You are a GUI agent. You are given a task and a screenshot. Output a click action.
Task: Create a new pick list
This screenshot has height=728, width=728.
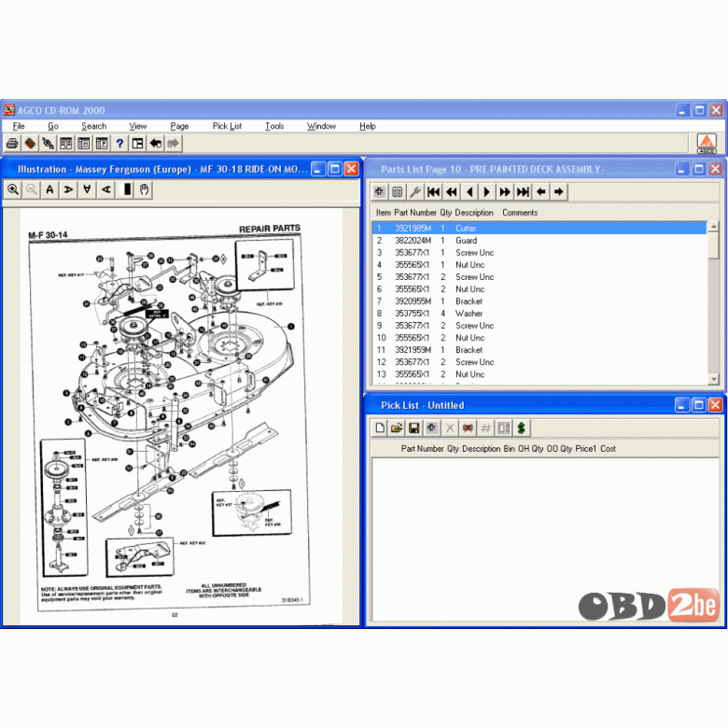(380, 428)
